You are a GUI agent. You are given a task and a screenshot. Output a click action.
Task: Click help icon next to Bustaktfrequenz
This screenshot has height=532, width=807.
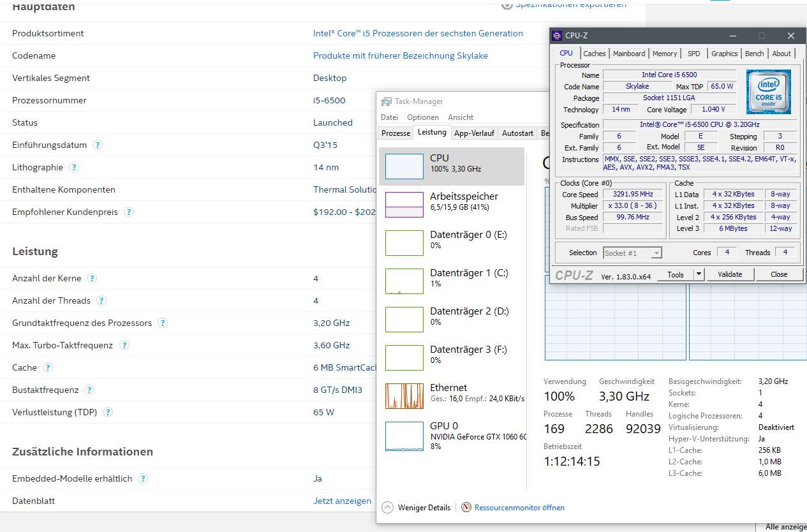(x=89, y=390)
